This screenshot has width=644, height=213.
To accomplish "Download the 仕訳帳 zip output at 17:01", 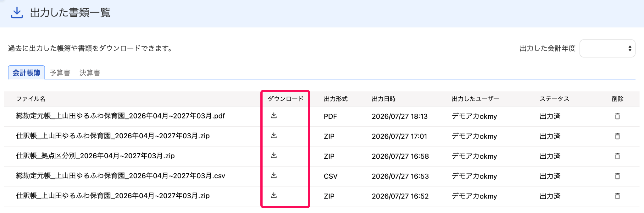I will pyautogui.click(x=274, y=135).
